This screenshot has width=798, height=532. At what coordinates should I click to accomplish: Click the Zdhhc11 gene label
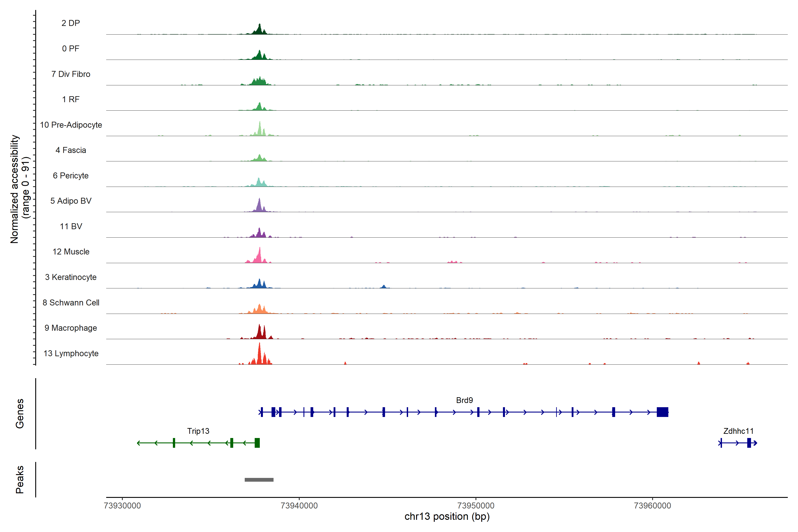[738, 431]
